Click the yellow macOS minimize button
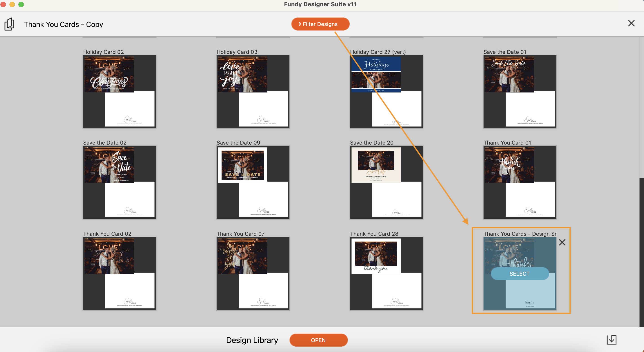The height and width of the screenshot is (352, 644). click(x=12, y=4)
